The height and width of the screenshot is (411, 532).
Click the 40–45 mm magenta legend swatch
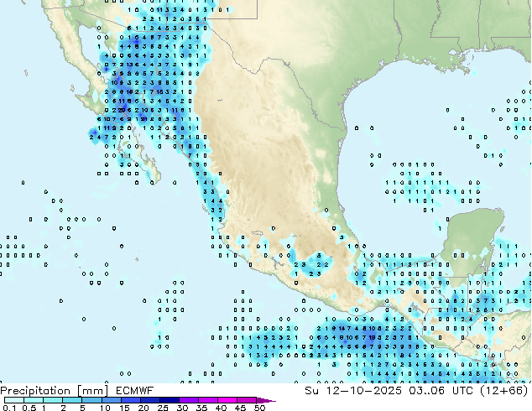coord(227,400)
